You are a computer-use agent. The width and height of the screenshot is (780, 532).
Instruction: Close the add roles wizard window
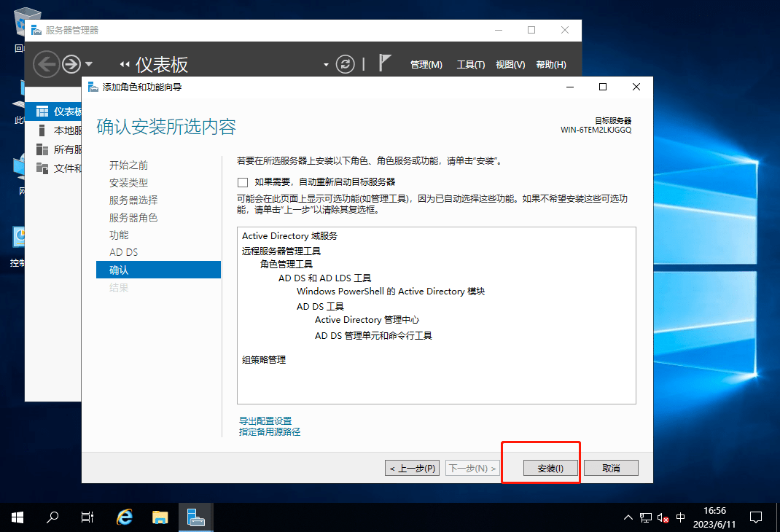coord(636,87)
